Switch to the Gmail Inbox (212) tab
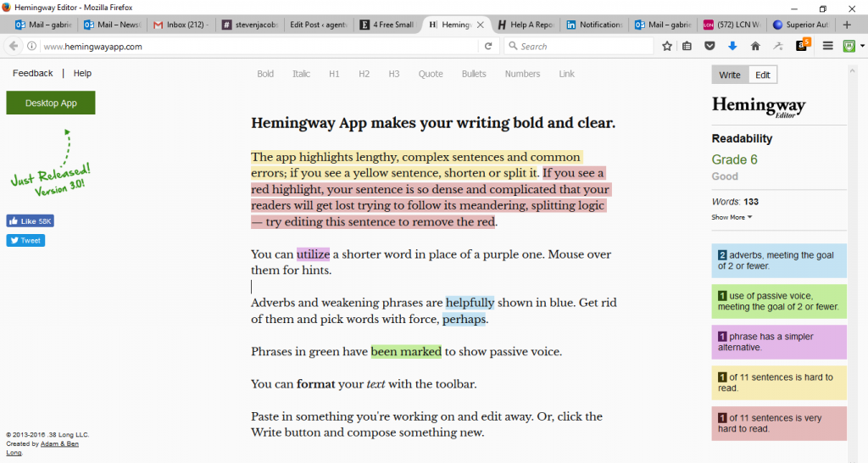 (181, 25)
